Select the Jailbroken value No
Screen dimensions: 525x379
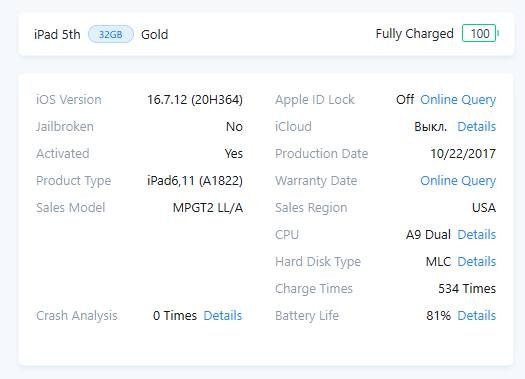pos(234,127)
